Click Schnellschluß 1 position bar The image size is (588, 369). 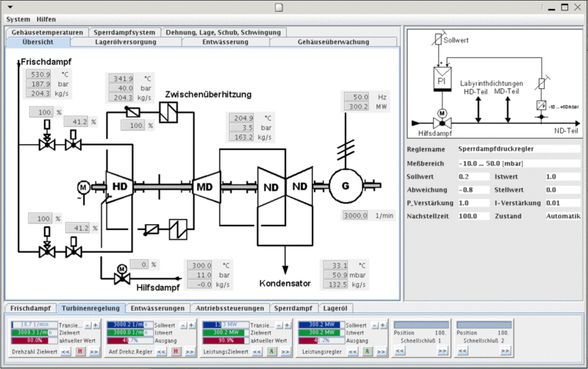(421, 324)
